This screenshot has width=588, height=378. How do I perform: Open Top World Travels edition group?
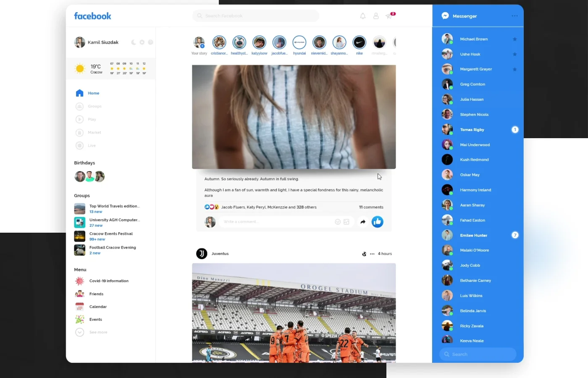[107, 209]
